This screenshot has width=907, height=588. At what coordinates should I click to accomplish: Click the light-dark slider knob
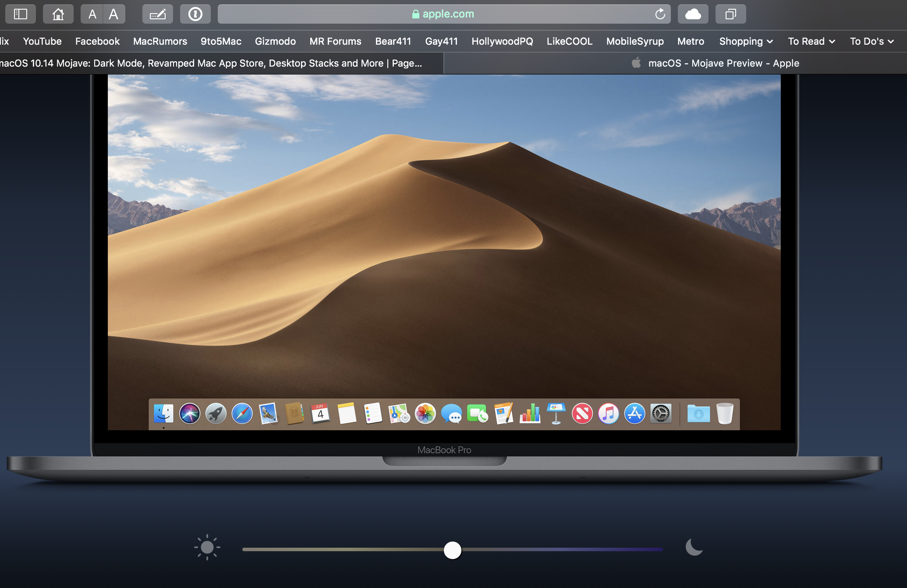[x=453, y=550]
